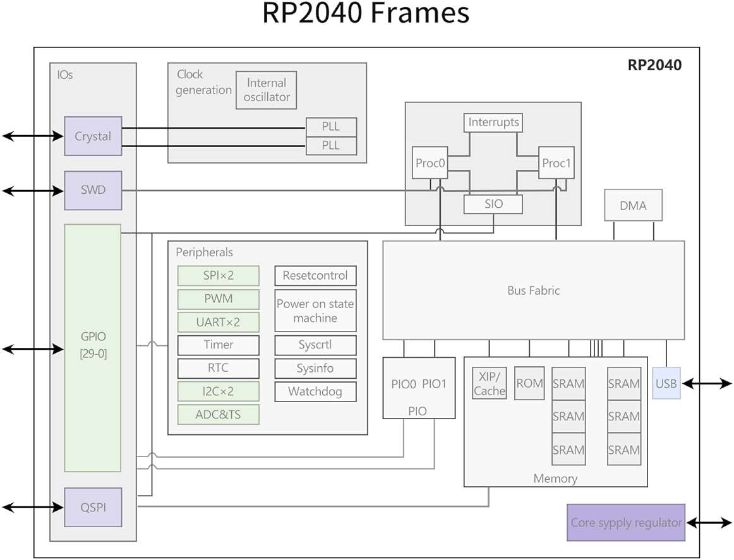Select the Memory label
Screen dimensions: 734x560
(555, 479)
